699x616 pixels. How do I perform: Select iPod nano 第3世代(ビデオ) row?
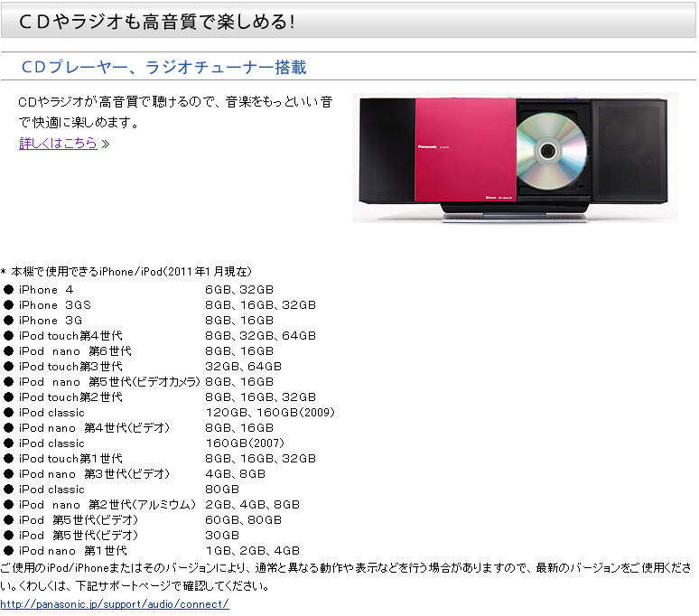point(135,474)
